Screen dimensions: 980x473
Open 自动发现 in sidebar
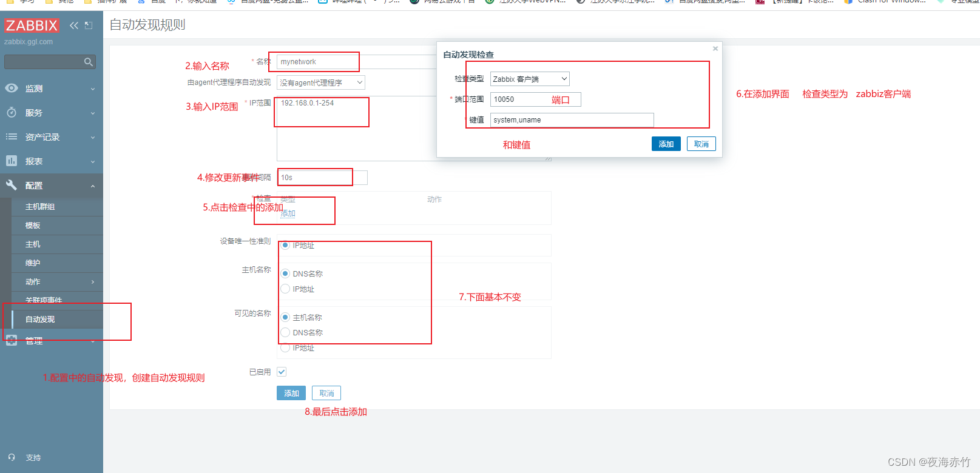40,320
